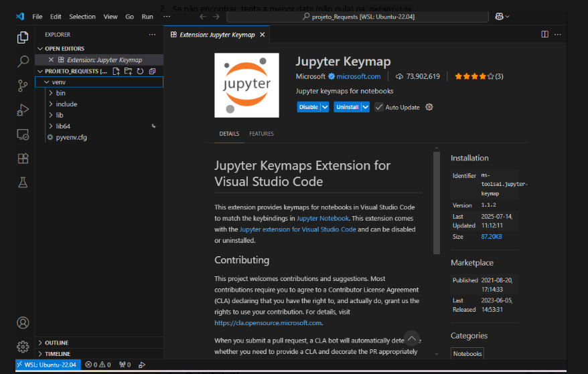The image size is (588, 374).
Task: Click the Uninstall button
Action: (x=348, y=107)
